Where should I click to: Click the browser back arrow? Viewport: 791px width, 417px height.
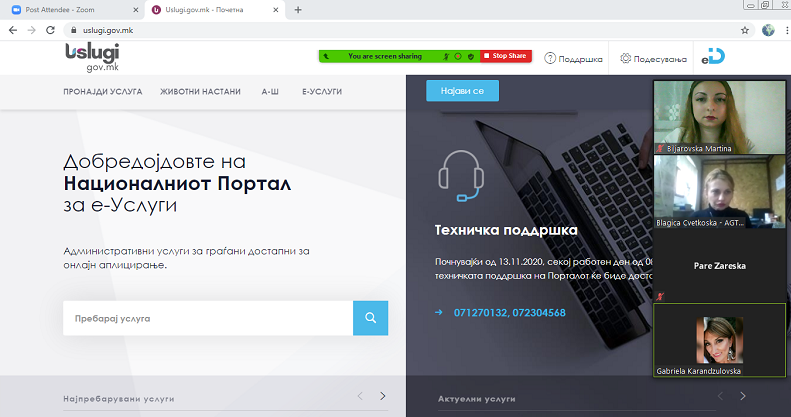(x=11, y=30)
